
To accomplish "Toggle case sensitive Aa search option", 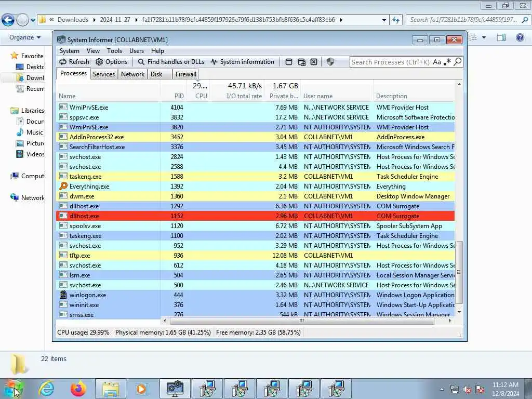I will click(x=437, y=62).
